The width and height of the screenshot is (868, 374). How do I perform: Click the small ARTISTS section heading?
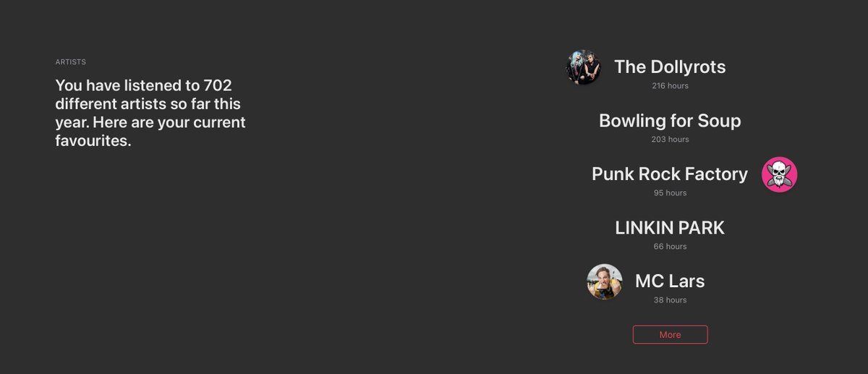pyautogui.click(x=71, y=62)
